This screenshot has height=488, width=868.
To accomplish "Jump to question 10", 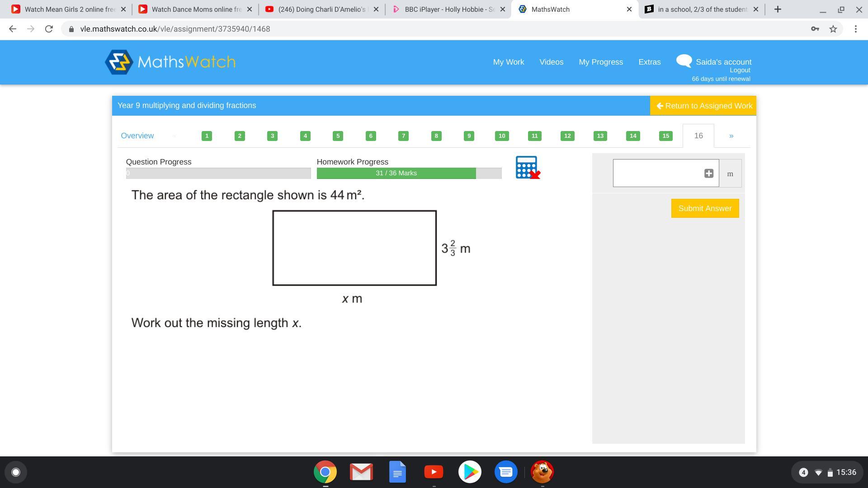I will (502, 136).
